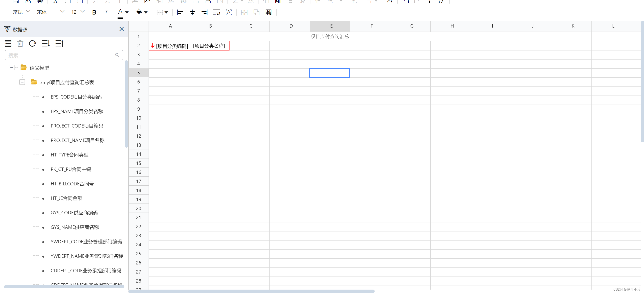Image resolution: width=644 pixels, height=293 pixels.
Task: Close the 数据源 panel
Action: click(x=122, y=29)
